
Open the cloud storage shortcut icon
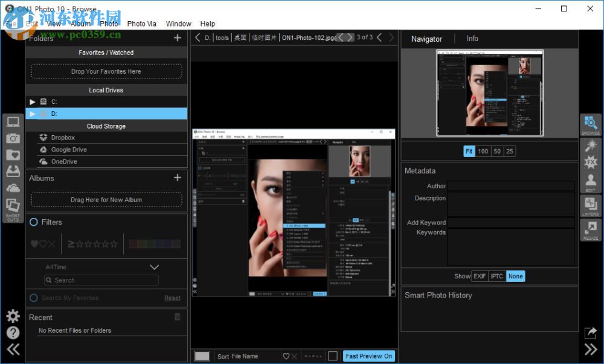coord(13,188)
